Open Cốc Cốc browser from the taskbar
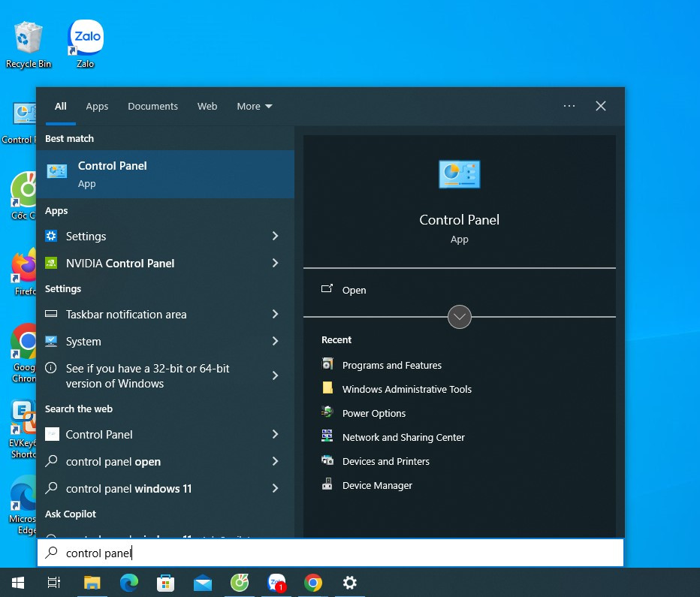Screen dimensions: 700x597 pyautogui.click(x=240, y=582)
